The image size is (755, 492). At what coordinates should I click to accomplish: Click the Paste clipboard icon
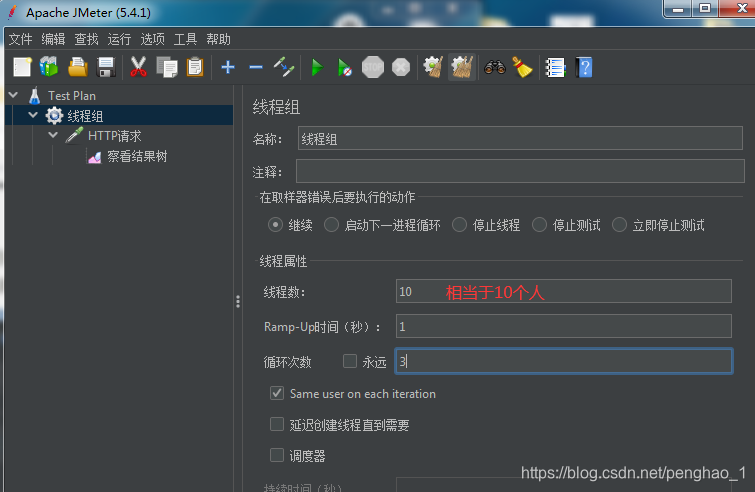click(x=195, y=67)
